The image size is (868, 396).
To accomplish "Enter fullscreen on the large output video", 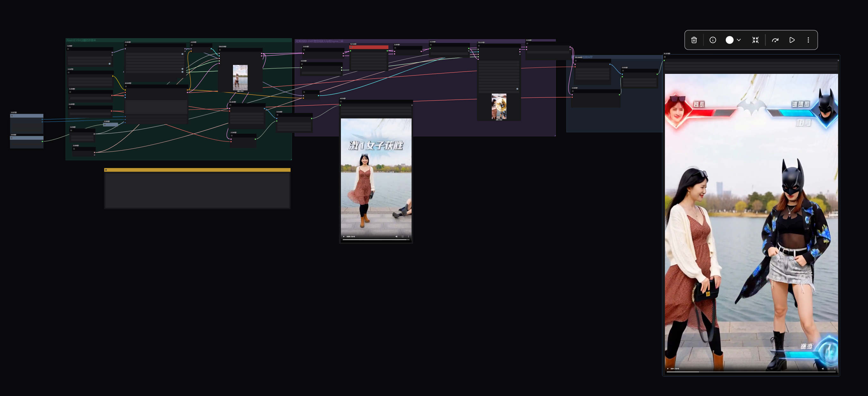I will (x=829, y=369).
